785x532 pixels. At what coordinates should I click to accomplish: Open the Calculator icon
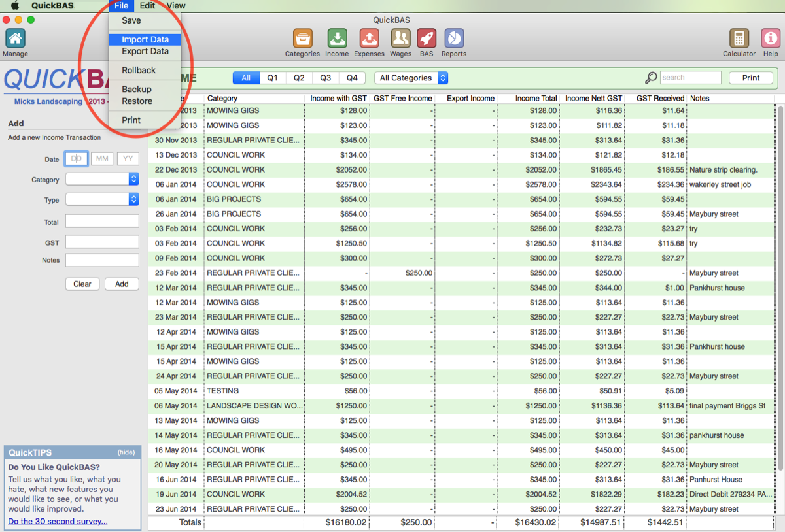click(x=739, y=39)
